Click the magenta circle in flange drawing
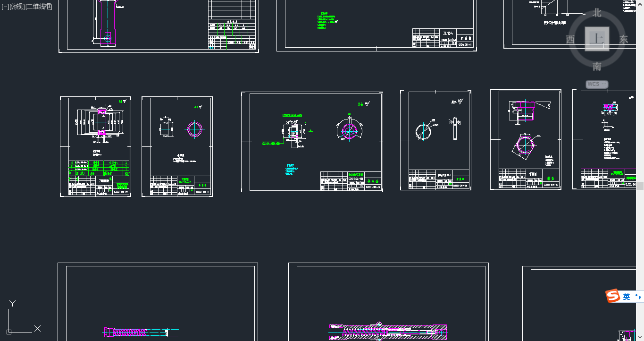 [349, 131]
